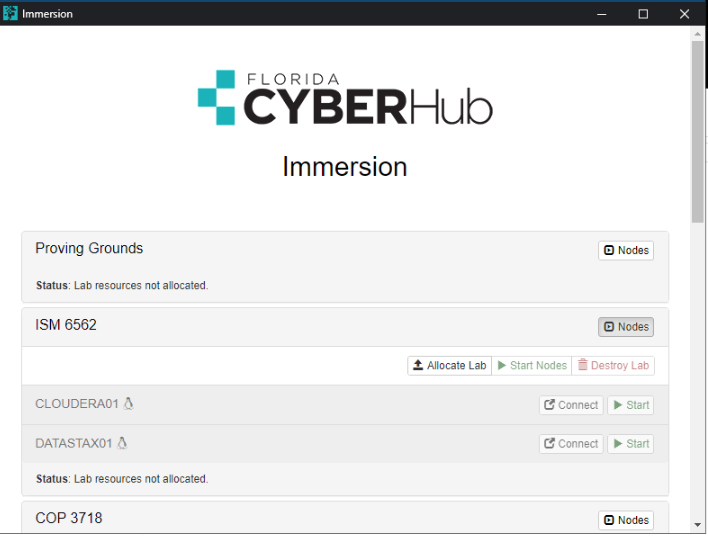
Task: Start the CLOUDERA01 node
Action: pyautogui.click(x=631, y=405)
